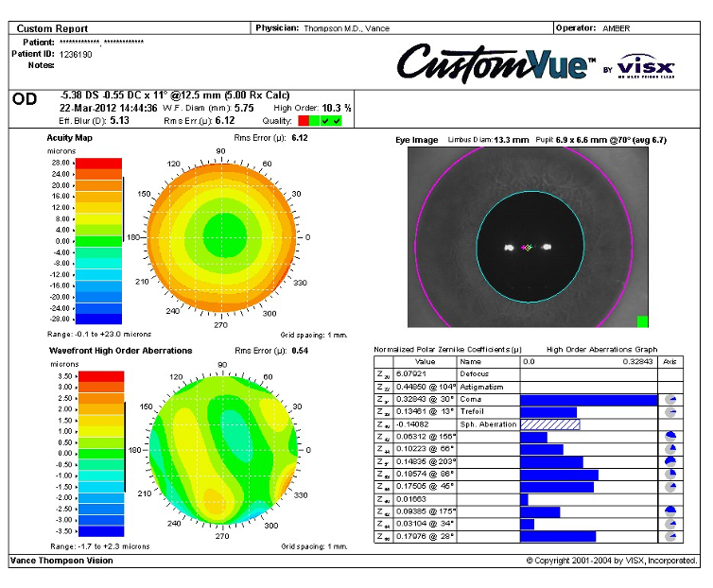The height and width of the screenshot is (588, 713).
Task: Click Patient ID '1236190'
Action: [x=76, y=55]
